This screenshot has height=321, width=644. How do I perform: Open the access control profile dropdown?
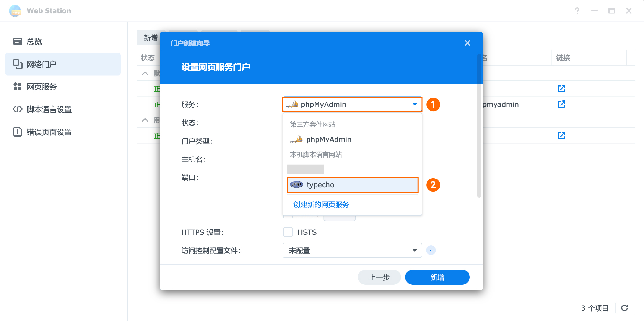(x=352, y=251)
